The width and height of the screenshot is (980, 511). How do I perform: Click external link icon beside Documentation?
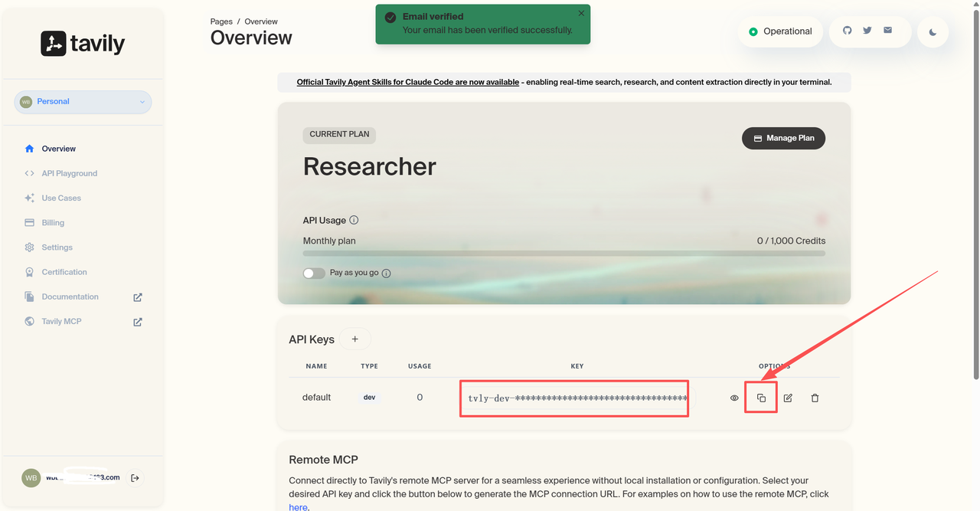tap(138, 297)
